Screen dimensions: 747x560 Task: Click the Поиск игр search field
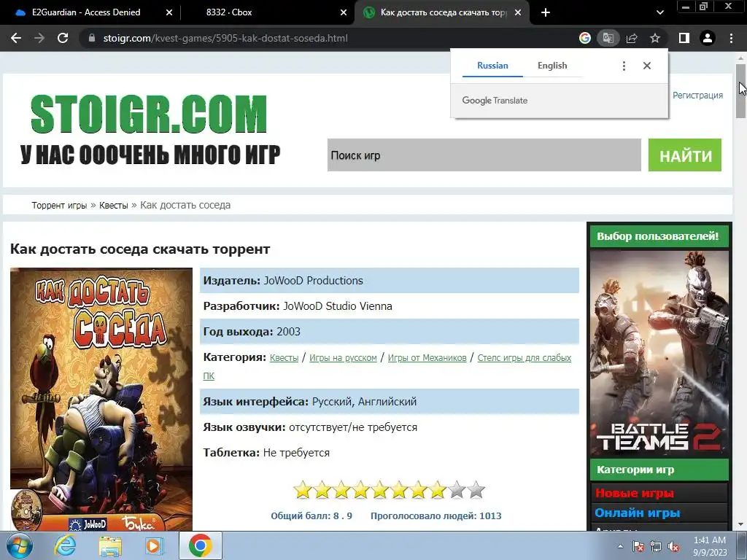(x=484, y=155)
